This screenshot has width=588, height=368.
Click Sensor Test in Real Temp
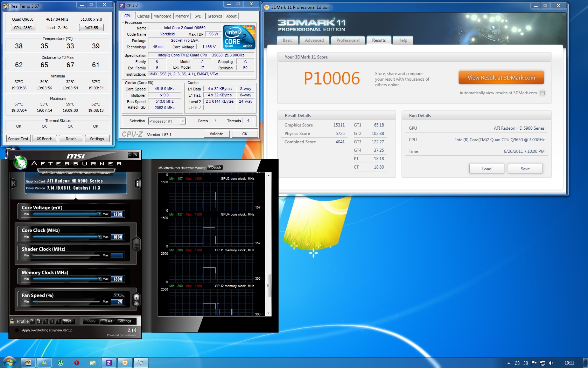(18, 139)
